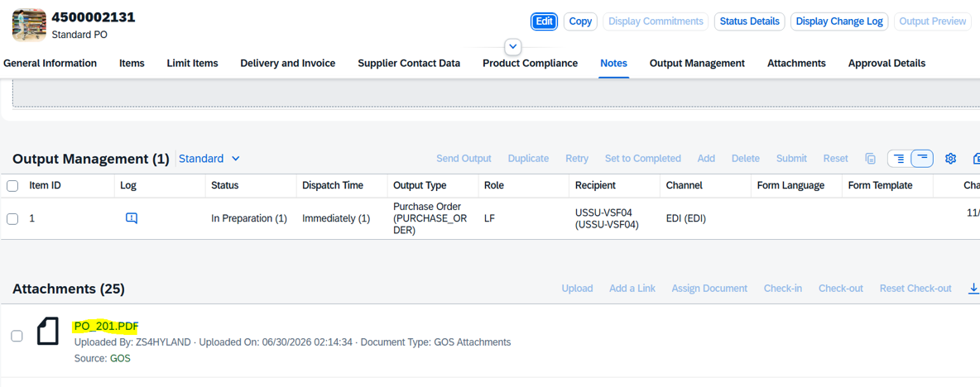This screenshot has height=387, width=980.
Task: Click Upload in Attachments toolbar
Action: pos(577,289)
